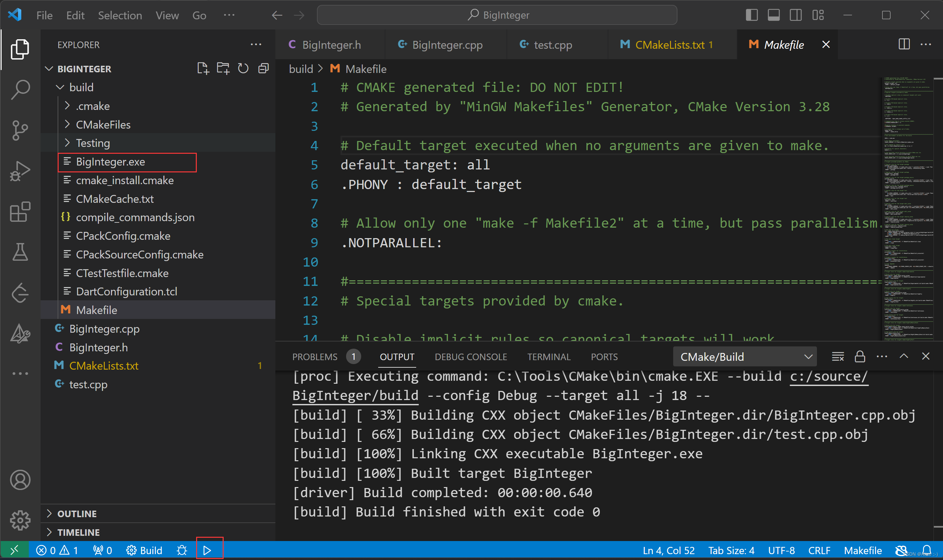Maximize the bottom panel with the chevron
This screenshot has width=943, height=560.
point(903,356)
